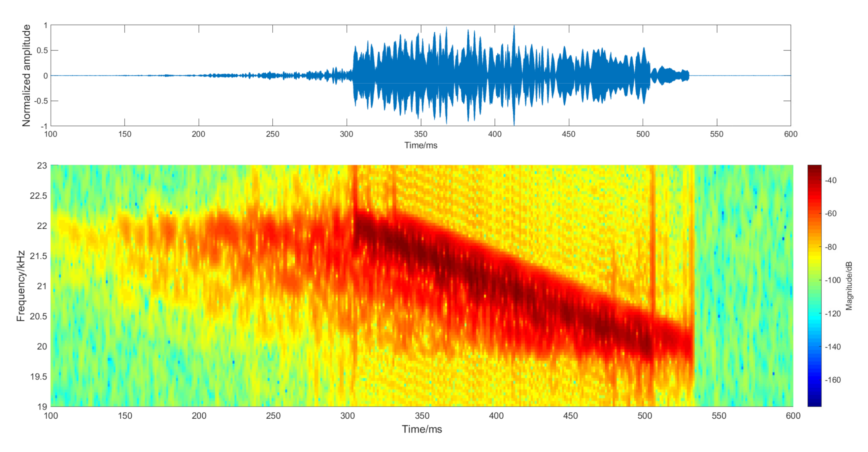Click the Time/ms label under the waveform plot
The image size is (868, 452).
pos(421,145)
